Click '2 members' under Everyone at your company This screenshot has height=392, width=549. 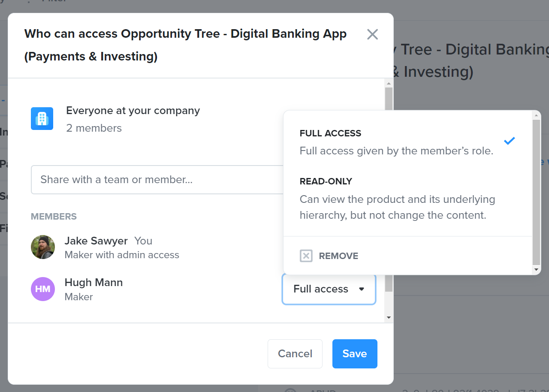click(x=94, y=128)
